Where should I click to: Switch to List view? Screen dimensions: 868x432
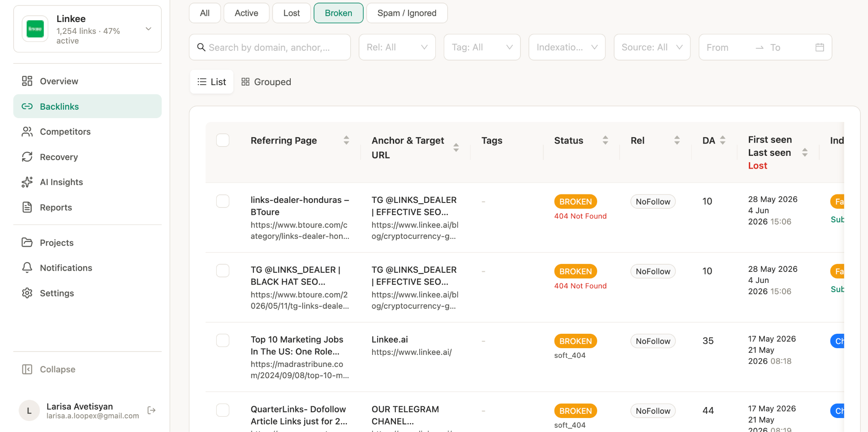[x=212, y=82]
